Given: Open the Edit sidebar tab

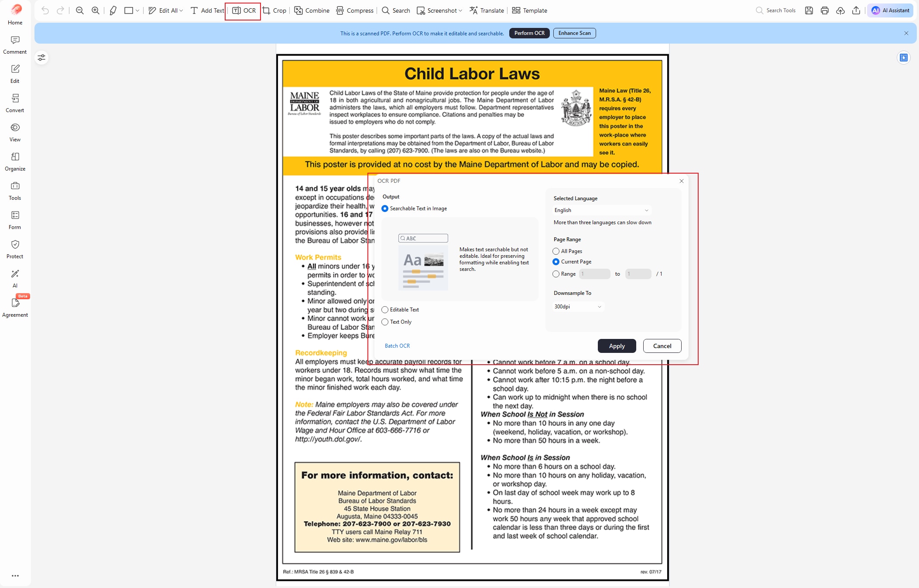Looking at the screenshot, I should click(15, 74).
